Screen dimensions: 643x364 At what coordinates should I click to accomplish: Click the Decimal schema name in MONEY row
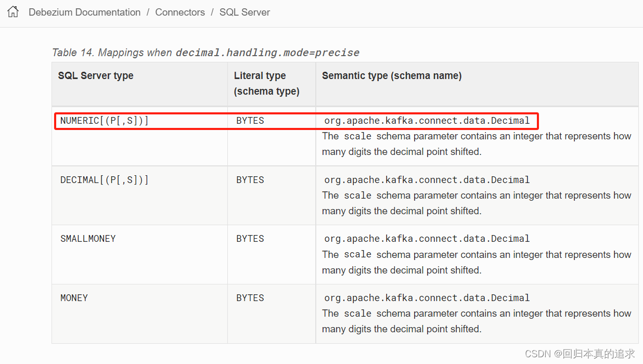427,298
